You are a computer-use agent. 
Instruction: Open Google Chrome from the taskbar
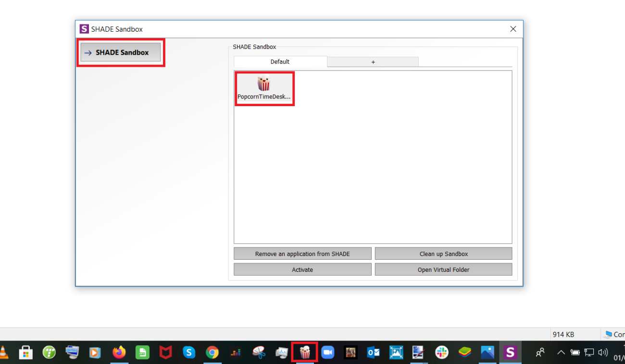click(212, 352)
